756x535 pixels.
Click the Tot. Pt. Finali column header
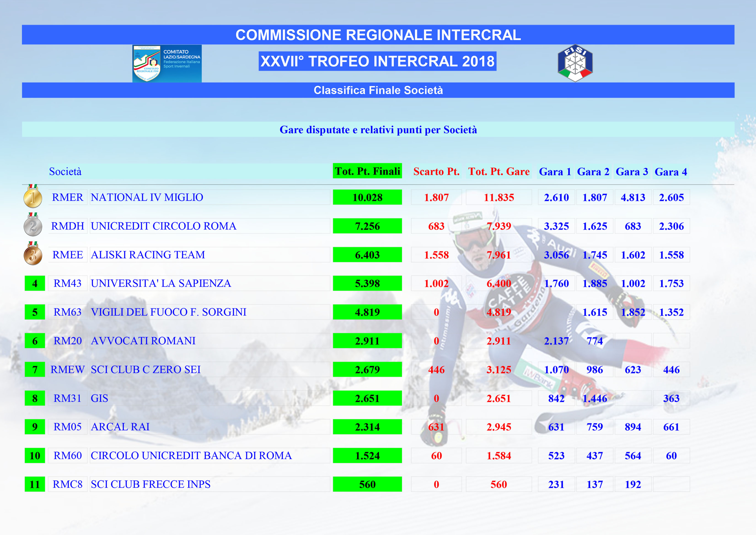[367, 171]
